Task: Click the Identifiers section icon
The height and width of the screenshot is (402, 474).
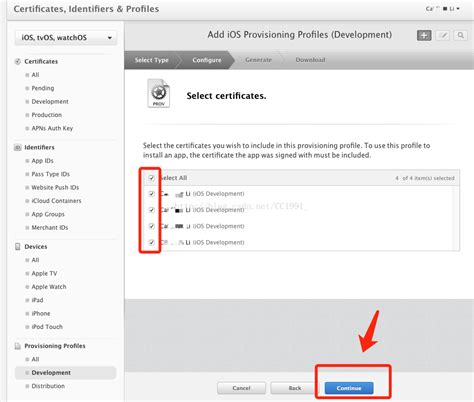Action: 18,147
